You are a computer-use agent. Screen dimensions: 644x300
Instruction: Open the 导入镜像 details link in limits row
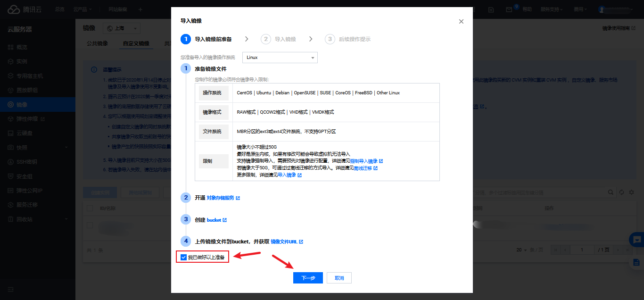click(x=289, y=175)
